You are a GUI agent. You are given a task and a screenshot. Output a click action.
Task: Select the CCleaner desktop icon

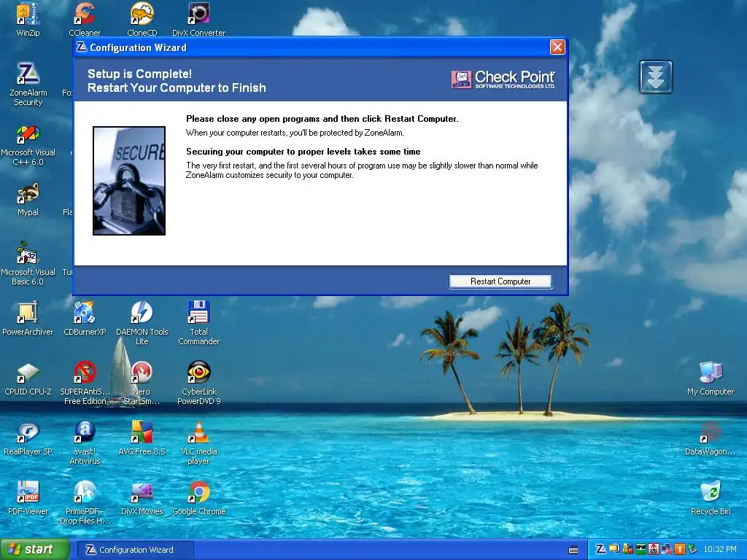pos(85,19)
